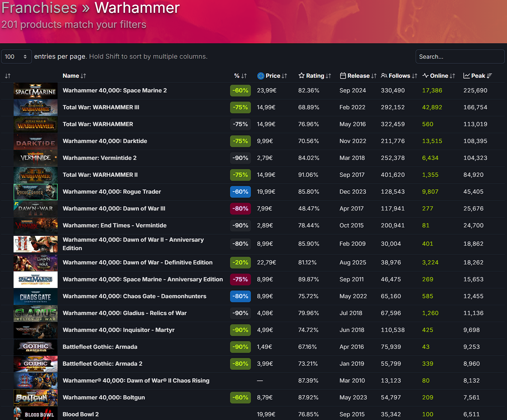The height and width of the screenshot is (420, 507).
Task: Click -80% badge for Dawn of War III
Action: 240,208
